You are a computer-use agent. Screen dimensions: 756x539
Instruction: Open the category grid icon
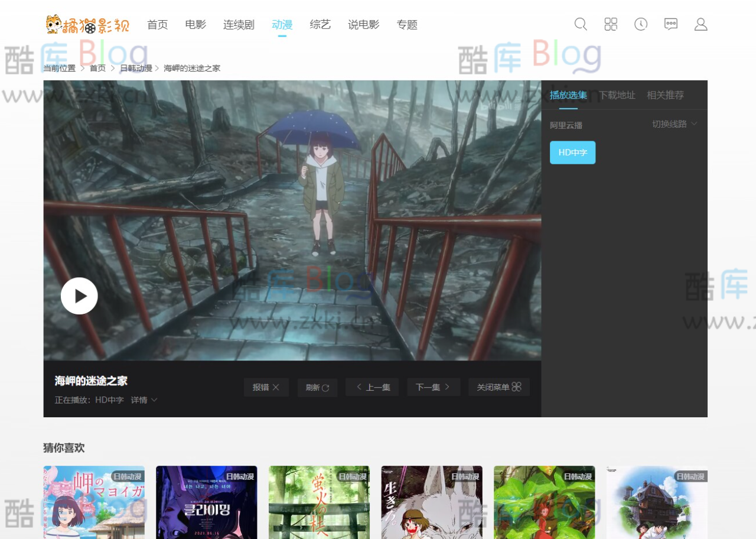610,24
